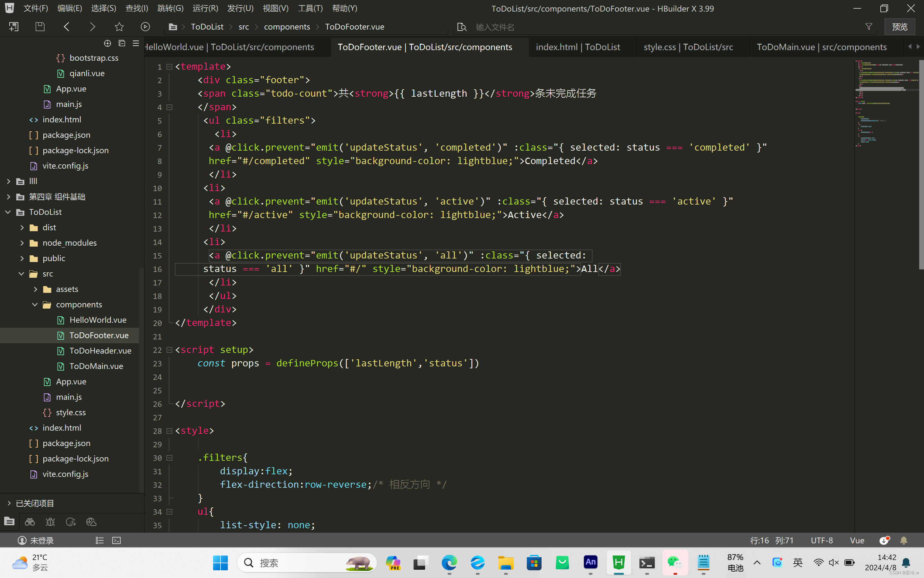The width and height of the screenshot is (924, 578).
Task: Switch to ToDoMain.vue tab
Action: pyautogui.click(x=822, y=47)
